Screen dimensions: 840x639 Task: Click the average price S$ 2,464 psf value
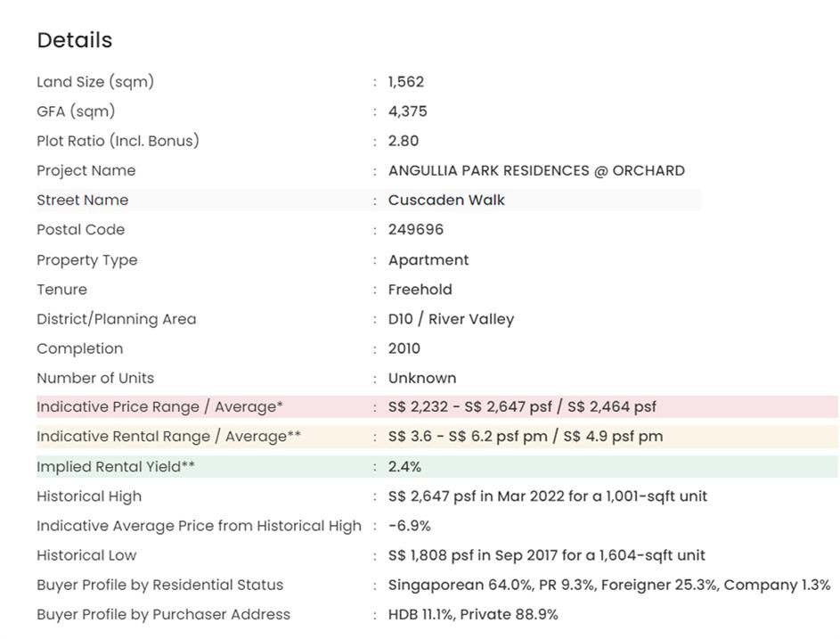(611, 406)
